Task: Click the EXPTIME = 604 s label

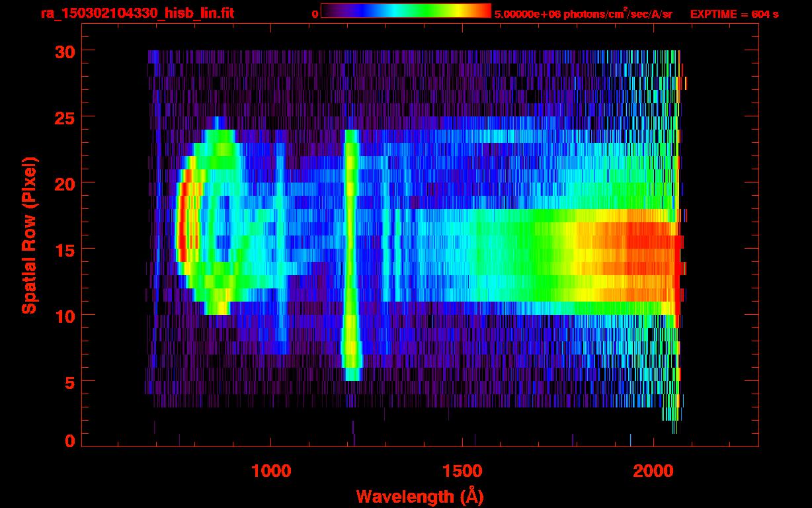Action: [734, 14]
